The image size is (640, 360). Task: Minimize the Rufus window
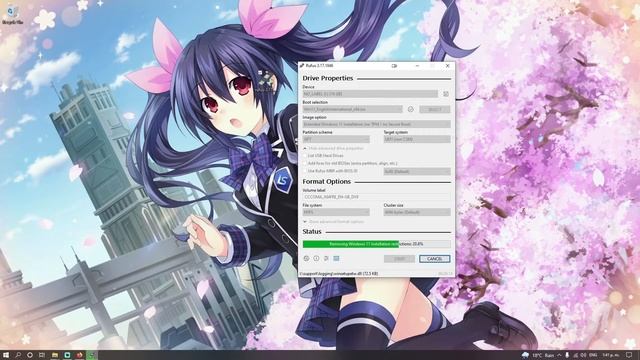pos(417,65)
